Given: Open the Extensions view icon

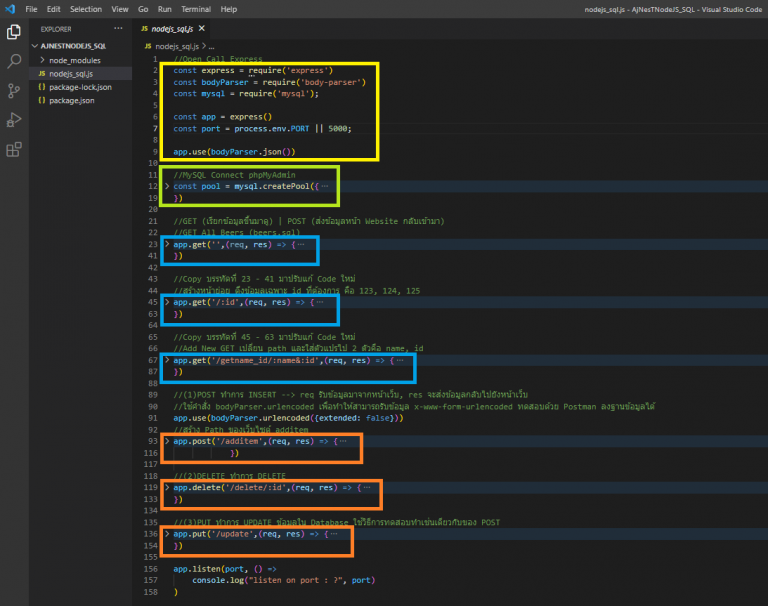Looking at the screenshot, I should [14, 150].
